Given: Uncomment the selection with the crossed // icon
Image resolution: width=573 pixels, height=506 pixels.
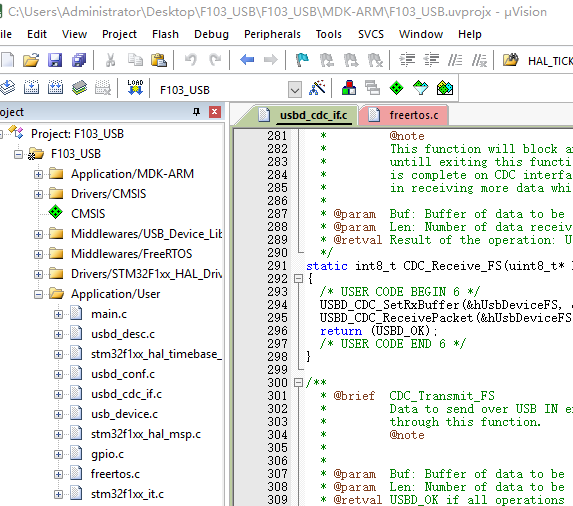Looking at the screenshot, I should click(x=479, y=60).
